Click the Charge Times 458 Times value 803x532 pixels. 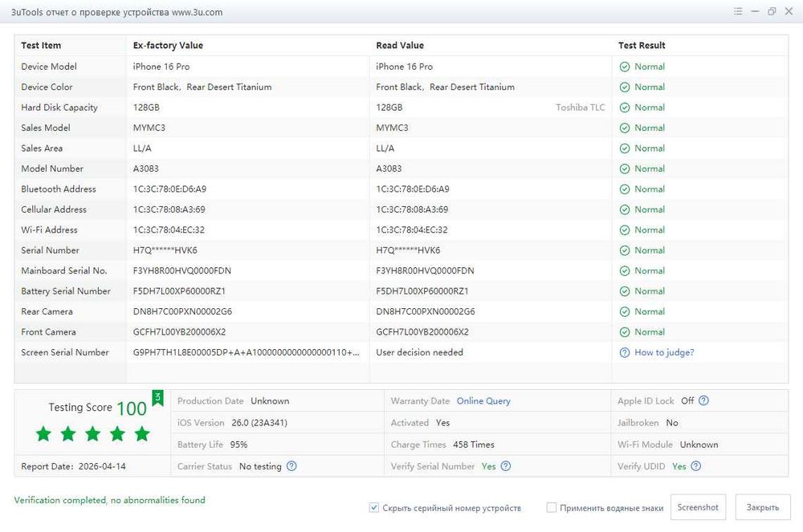(x=474, y=445)
